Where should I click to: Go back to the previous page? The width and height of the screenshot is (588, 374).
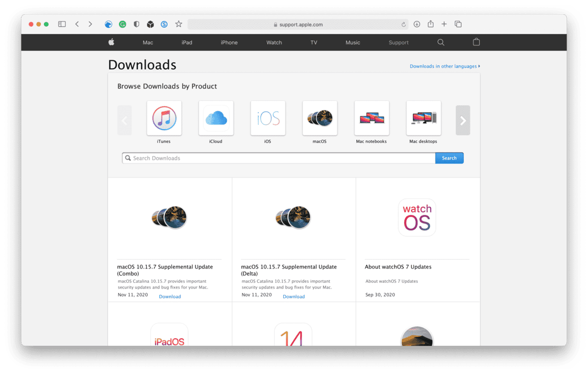tap(77, 24)
